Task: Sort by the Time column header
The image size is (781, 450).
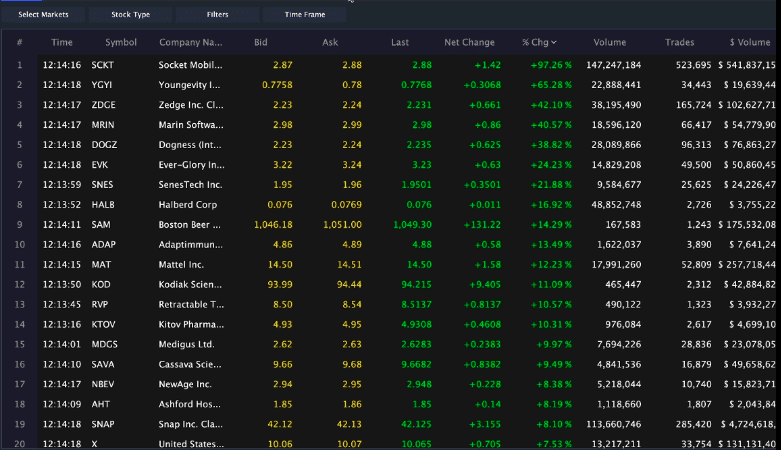Action: [x=62, y=42]
